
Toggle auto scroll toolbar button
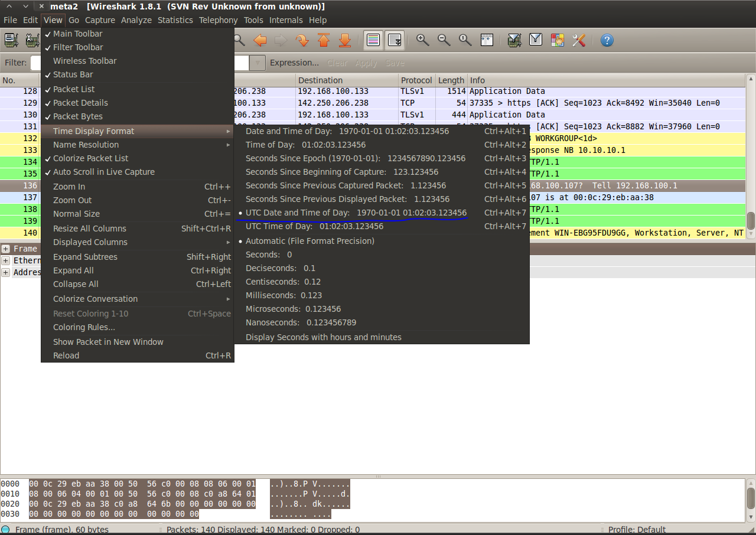(x=395, y=40)
